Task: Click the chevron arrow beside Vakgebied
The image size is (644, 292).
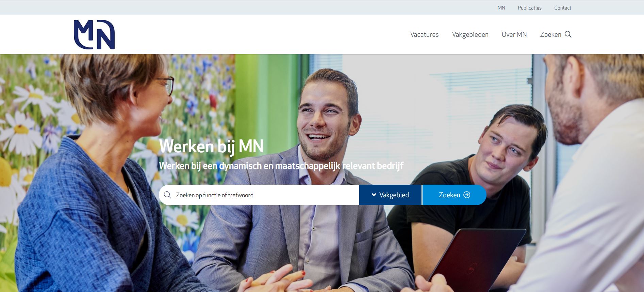Action: (374, 195)
